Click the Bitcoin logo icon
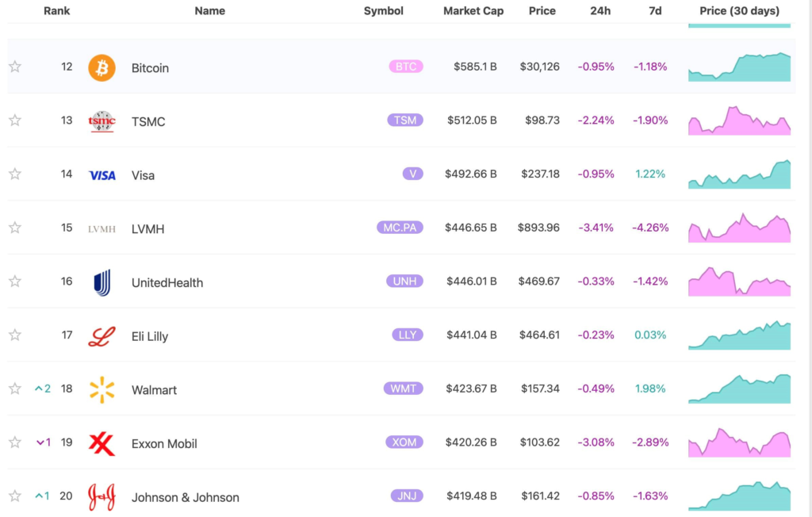 (x=101, y=68)
